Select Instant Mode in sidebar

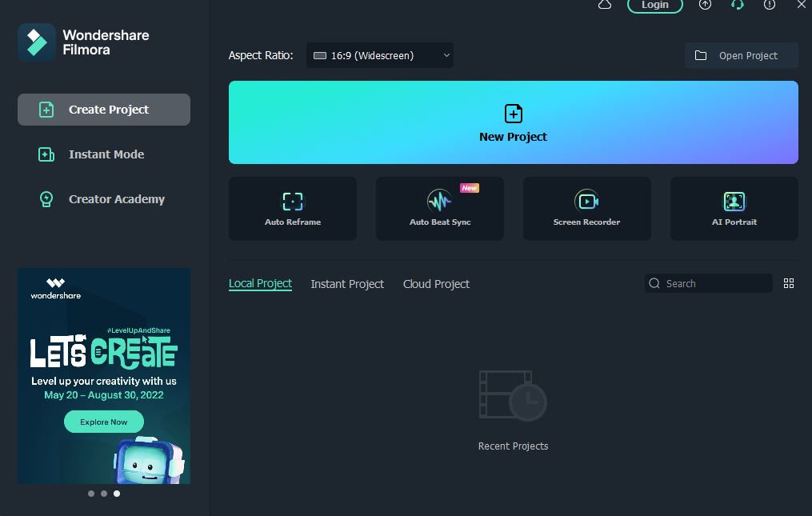104,154
